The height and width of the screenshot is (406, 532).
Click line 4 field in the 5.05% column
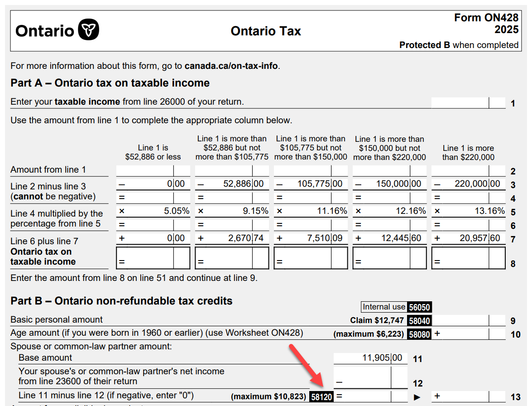coord(153,198)
